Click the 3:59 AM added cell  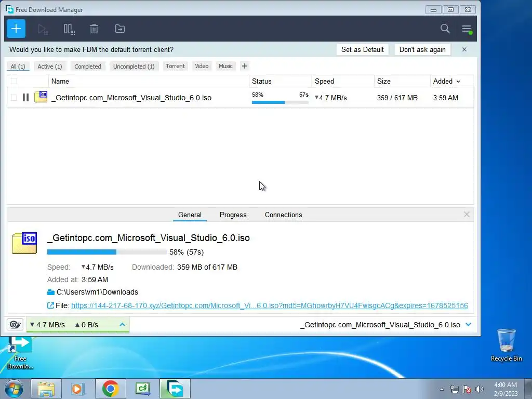(x=445, y=98)
